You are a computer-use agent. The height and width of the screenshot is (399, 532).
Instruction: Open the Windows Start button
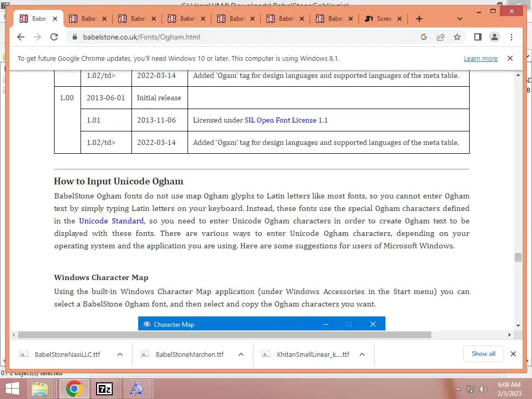tap(12, 389)
